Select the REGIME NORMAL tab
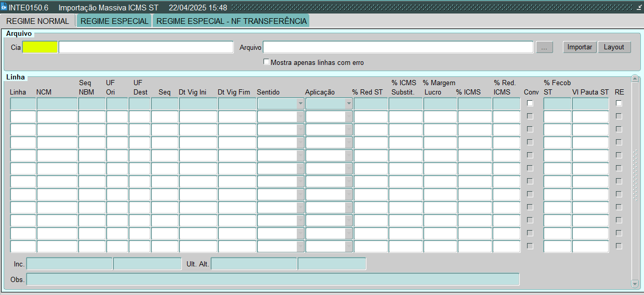Screen dimensions: 644x295 (37, 21)
